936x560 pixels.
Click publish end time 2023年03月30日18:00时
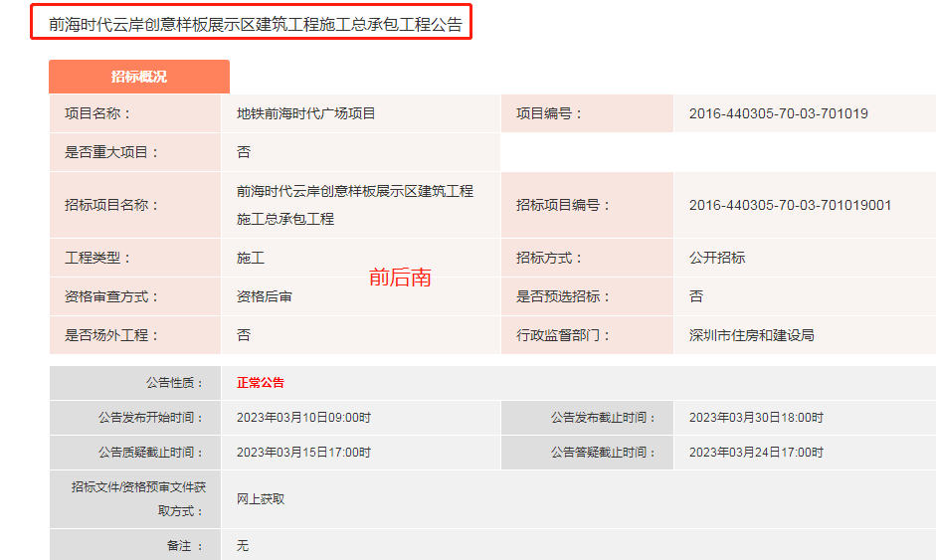pyautogui.click(x=756, y=418)
